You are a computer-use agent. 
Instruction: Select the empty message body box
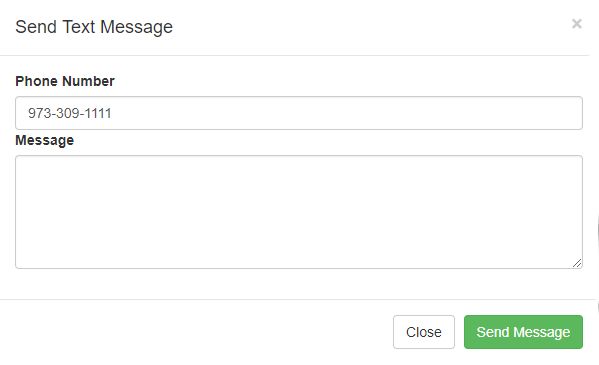tap(299, 212)
